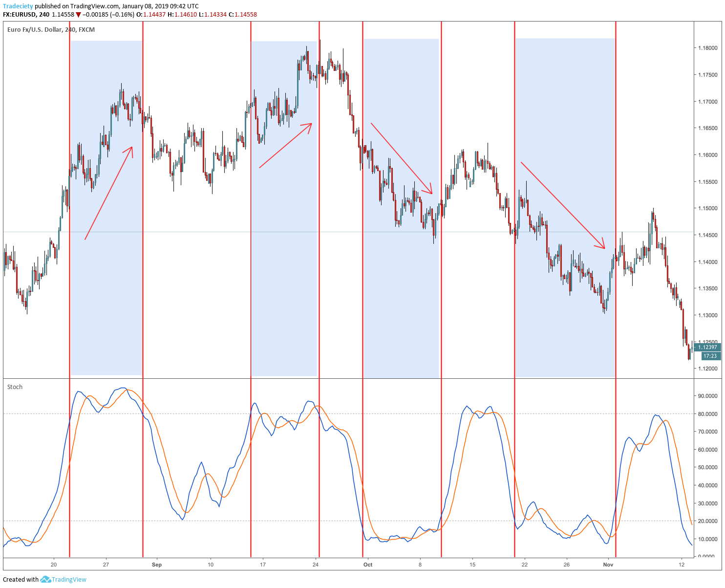Select the leftmost red vertical line
725x588 pixels.
click(x=70, y=293)
